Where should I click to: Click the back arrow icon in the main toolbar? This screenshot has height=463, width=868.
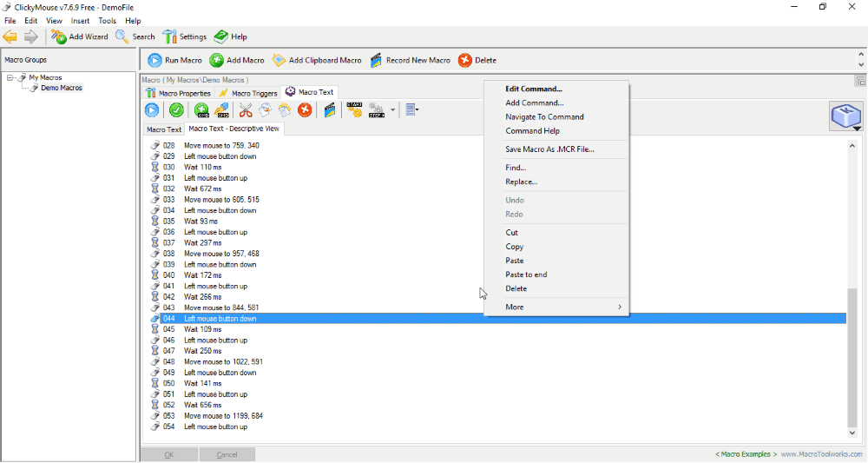[10, 37]
